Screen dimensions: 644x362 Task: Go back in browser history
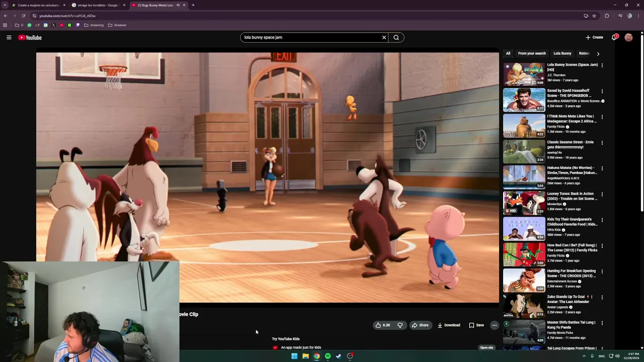coord(5,16)
